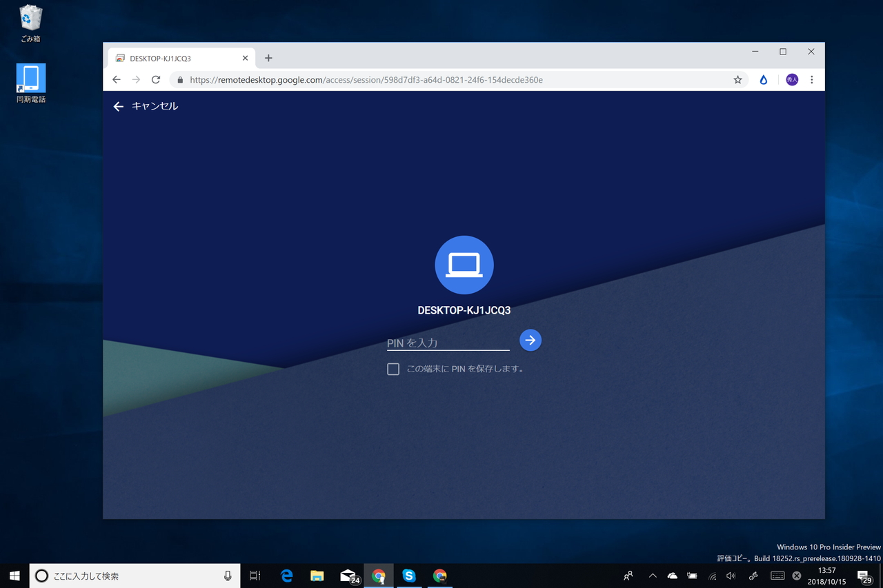Image resolution: width=883 pixels, height=588 pixels.
Task: Focus the PIN を入力 input field
Action: (448, 343)
